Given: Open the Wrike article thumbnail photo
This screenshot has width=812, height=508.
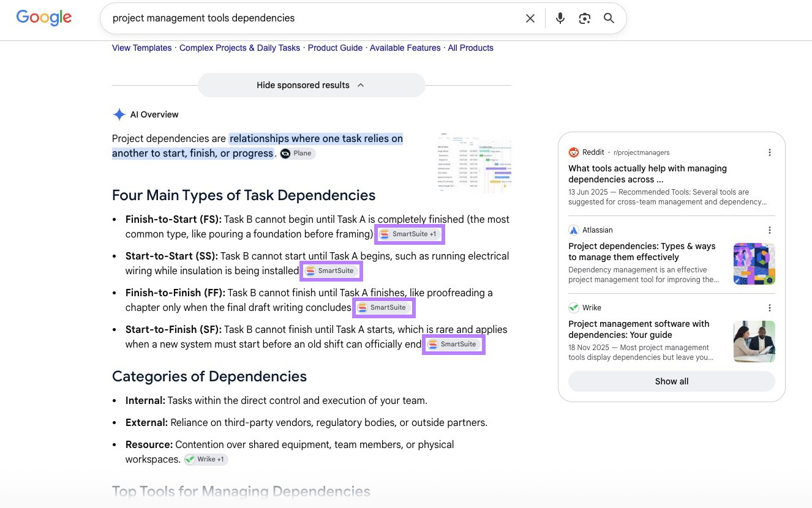Looking at the screenshot, I should click(754, 342).
